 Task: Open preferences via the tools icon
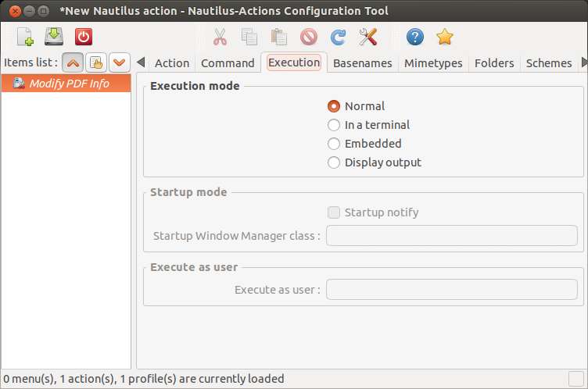[367, 37]
